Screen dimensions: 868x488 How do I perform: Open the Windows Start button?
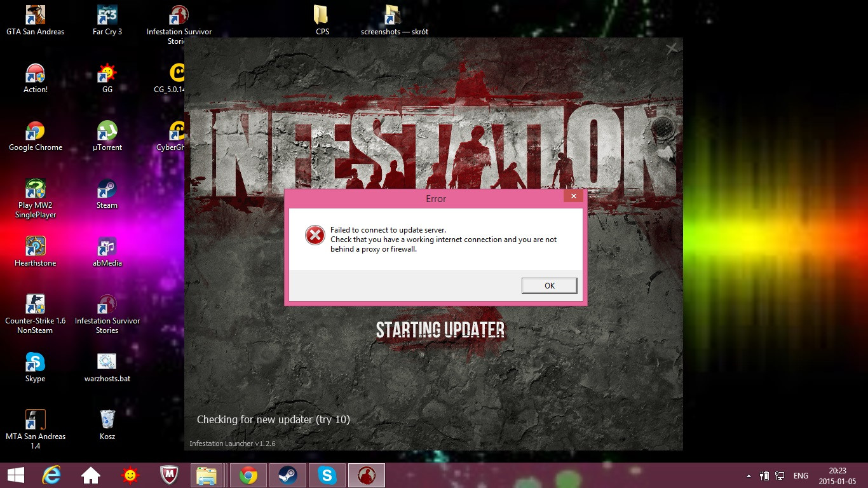point(16,475)
